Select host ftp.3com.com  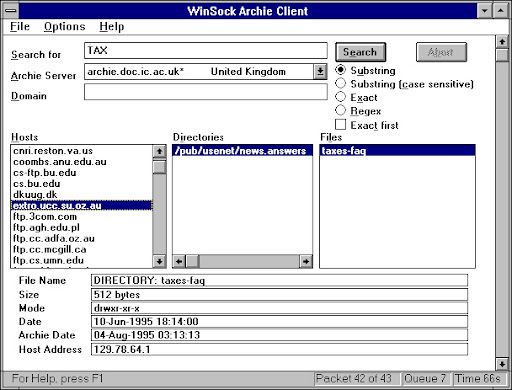point(81,217)
